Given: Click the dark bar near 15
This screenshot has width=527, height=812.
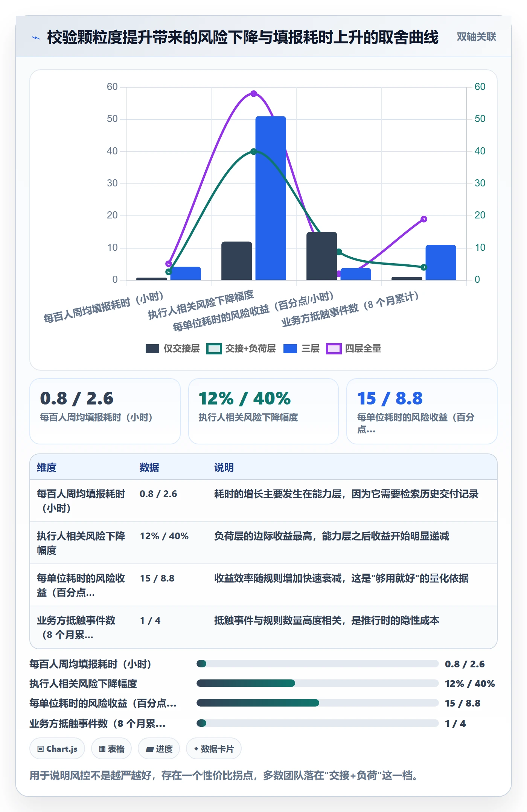Looking at the screenshot, I should (x=321, y=256).
